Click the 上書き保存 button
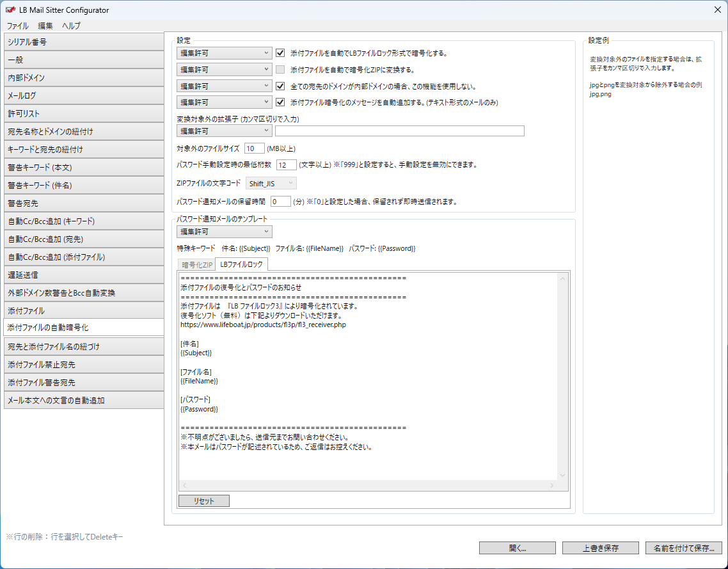Screen dimensions: 728x569 pos(600,548)
